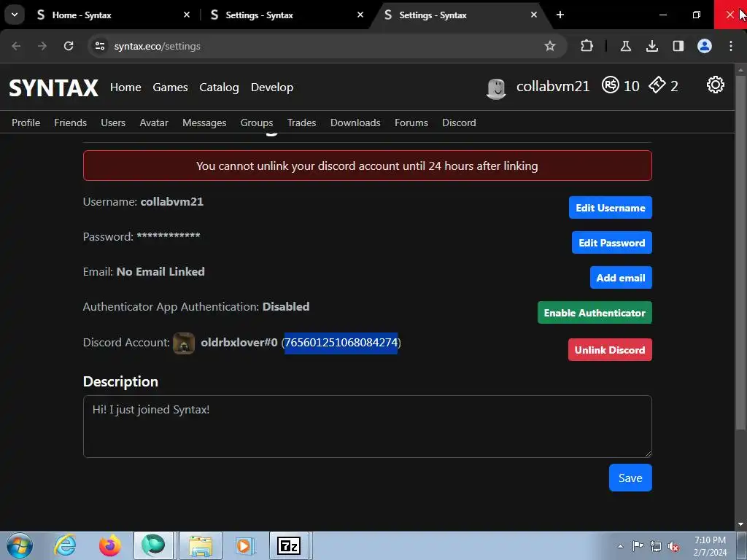Open the Windows Start button
This screenshot has height=560, width=747.
click(19, 545)
